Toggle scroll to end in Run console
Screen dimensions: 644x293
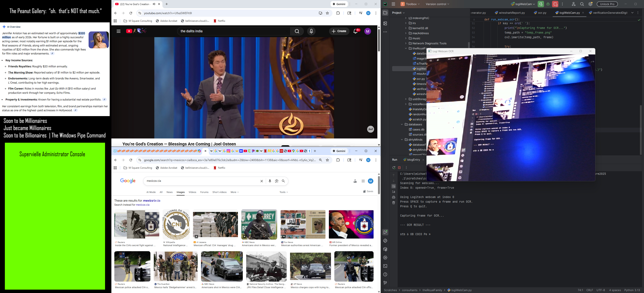click(x=393, y=192)
